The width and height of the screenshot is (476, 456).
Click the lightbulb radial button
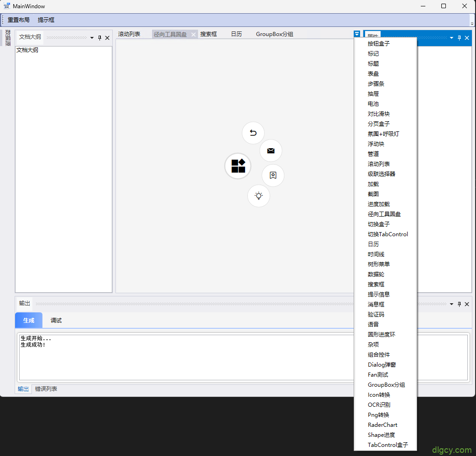259,196
